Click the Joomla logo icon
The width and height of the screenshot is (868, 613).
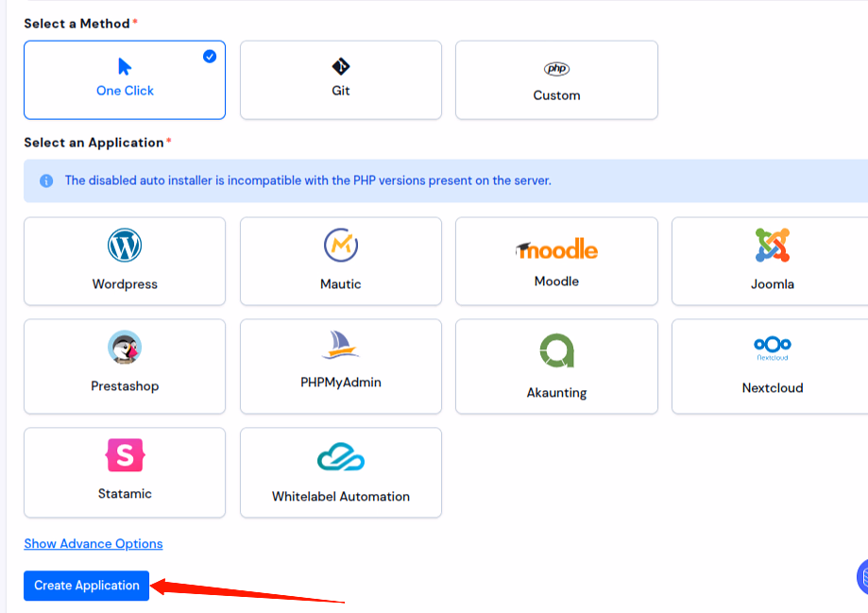[x=773, y=245]
